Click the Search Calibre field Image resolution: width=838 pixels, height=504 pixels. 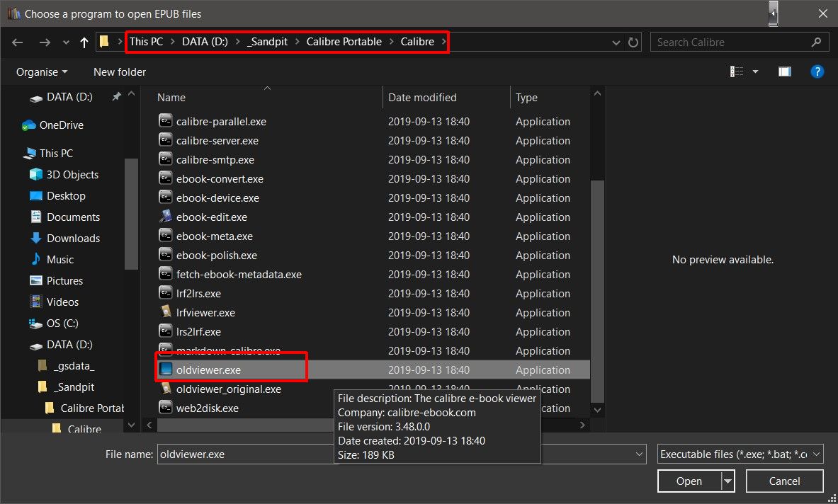[740, 42]
